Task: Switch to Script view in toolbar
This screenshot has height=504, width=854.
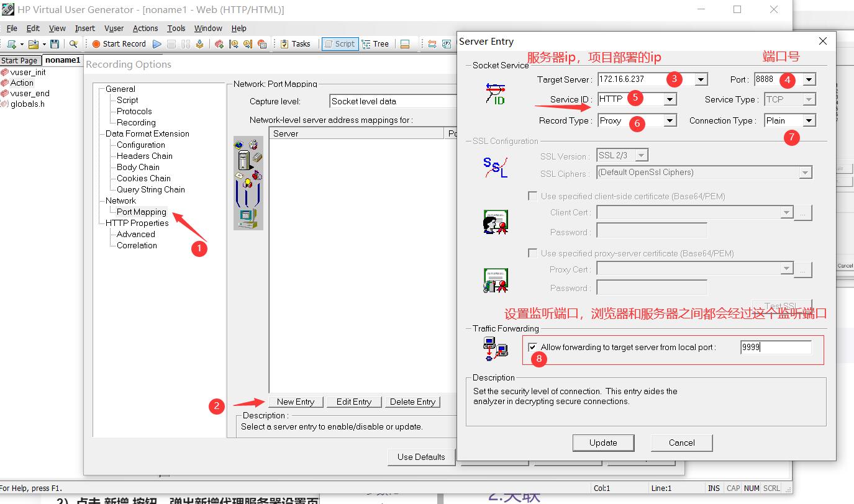Action: (x=339, y=43)
